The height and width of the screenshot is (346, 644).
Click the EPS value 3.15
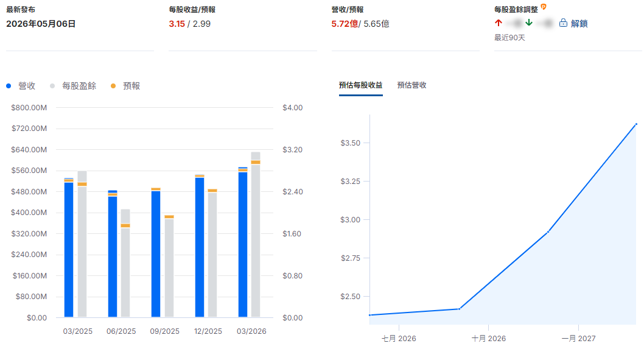(x=177, y=24)
